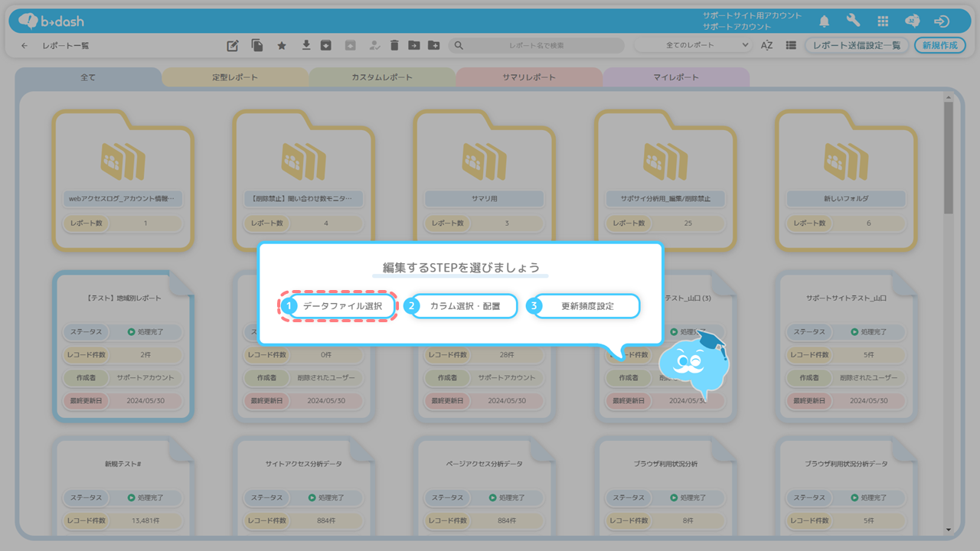Click the vertical scrollbar thumb
The height and width of the screenshot is (551, 980).
tap(949, 157)
